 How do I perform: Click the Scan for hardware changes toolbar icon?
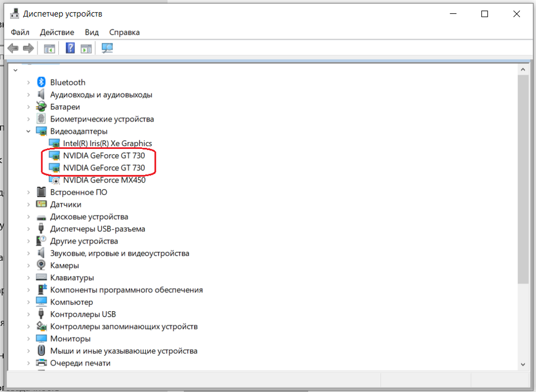click(x=107, y=48)
